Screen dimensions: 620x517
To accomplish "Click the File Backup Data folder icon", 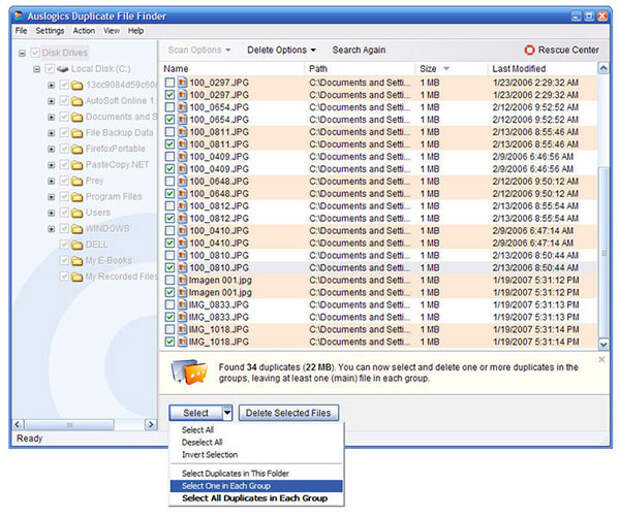I will (77, 133).
